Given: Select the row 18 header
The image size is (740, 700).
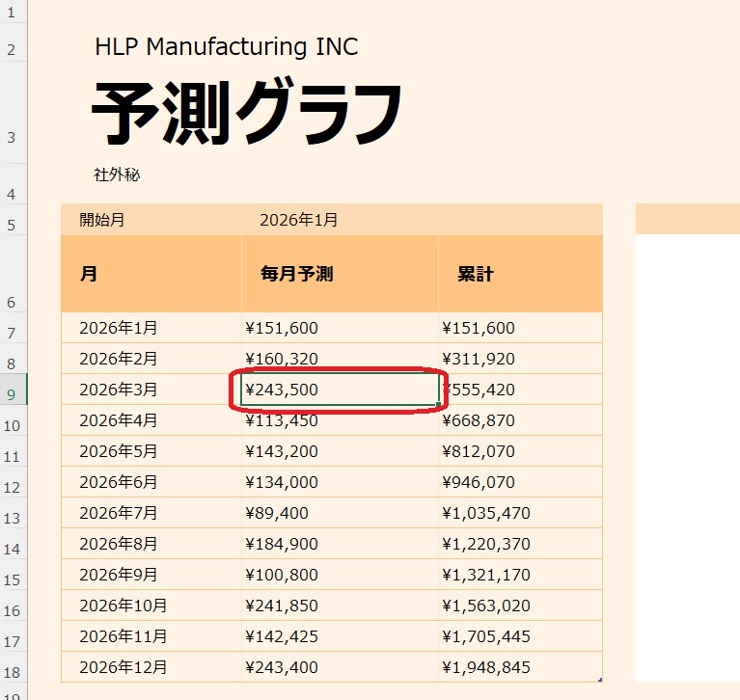Looking at the screenshot, I should [14, 667].
